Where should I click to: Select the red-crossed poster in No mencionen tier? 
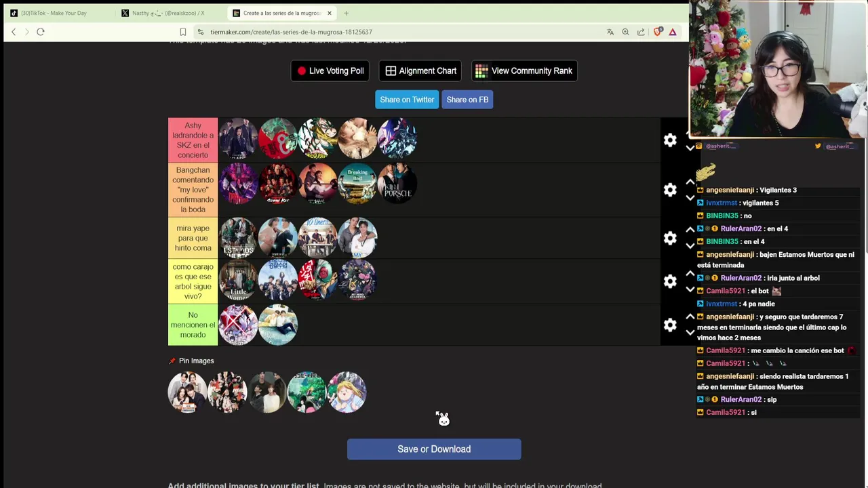[x=238, y=325]
